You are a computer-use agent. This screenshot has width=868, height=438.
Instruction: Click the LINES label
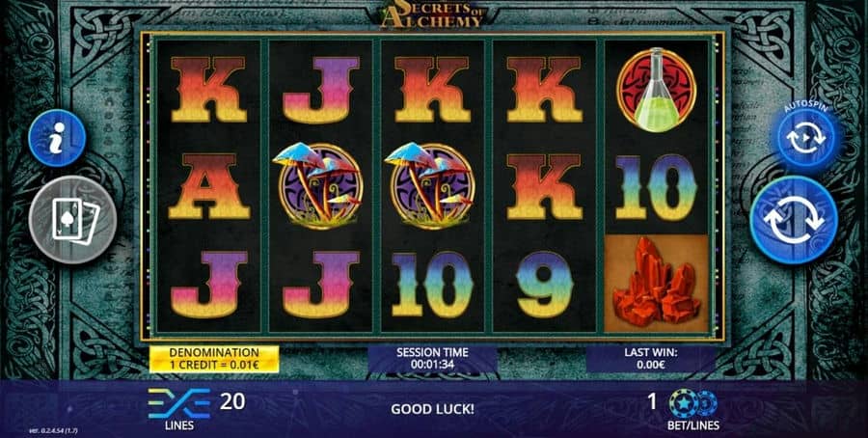click(179, 425)
